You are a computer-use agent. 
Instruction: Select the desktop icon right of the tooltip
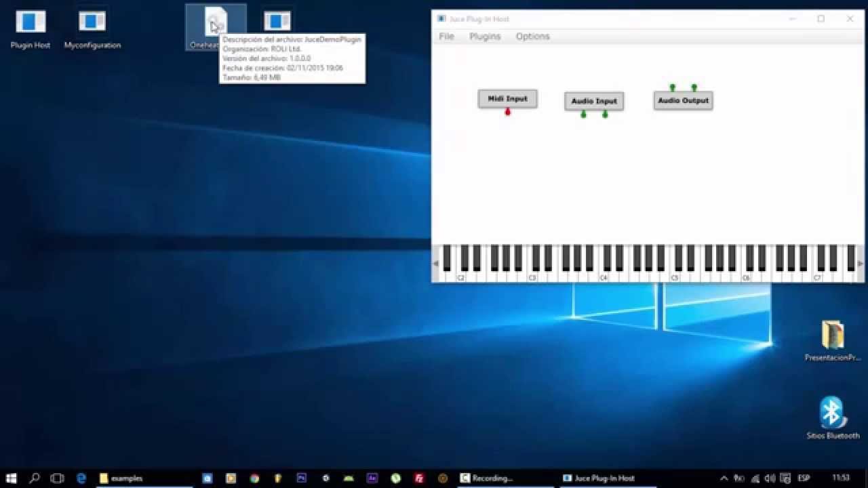click(x=277, y=21)
